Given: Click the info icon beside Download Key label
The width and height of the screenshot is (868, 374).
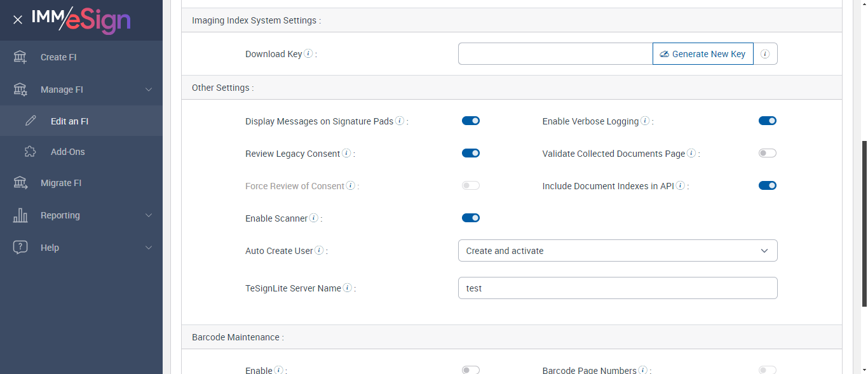Looking at the screenshot, I should tap(308, 54).
